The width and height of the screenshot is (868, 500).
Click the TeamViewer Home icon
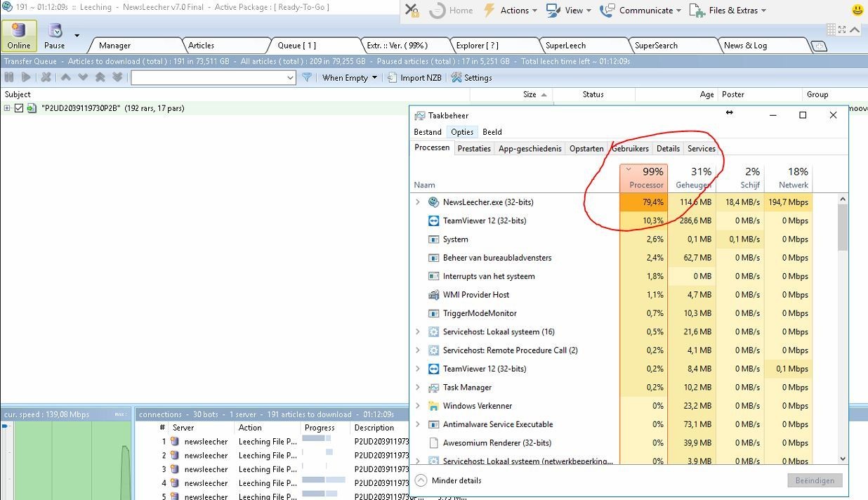click(x=451, y=11)
